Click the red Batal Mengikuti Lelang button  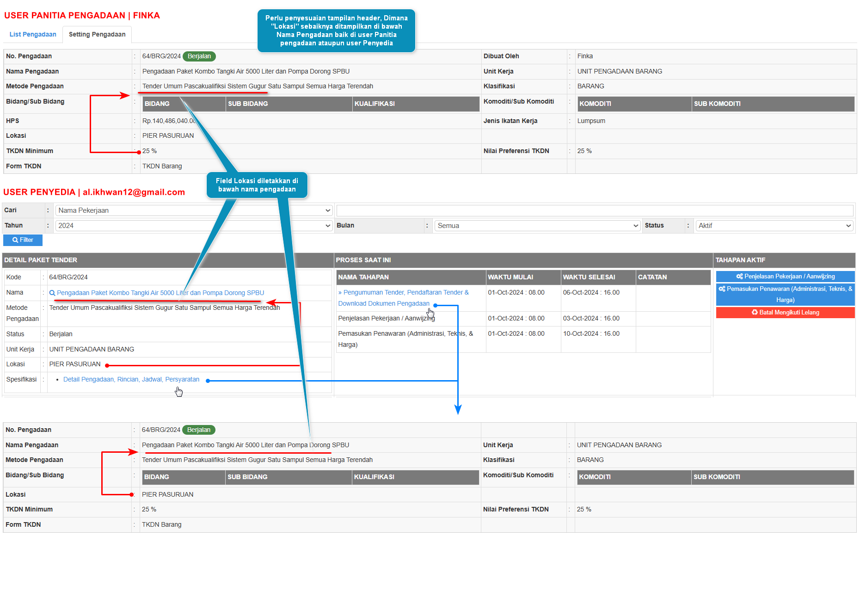785,313
